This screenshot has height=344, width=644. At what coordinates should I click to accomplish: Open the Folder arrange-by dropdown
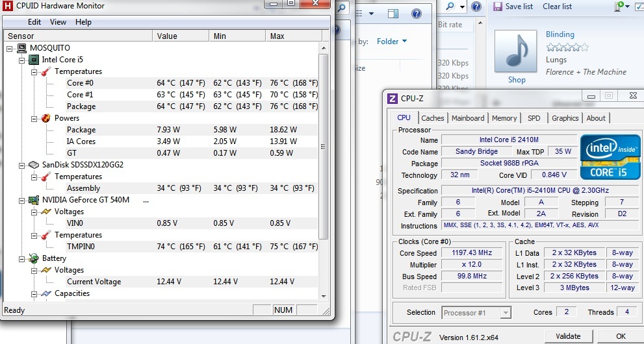(x=392, y=42)
